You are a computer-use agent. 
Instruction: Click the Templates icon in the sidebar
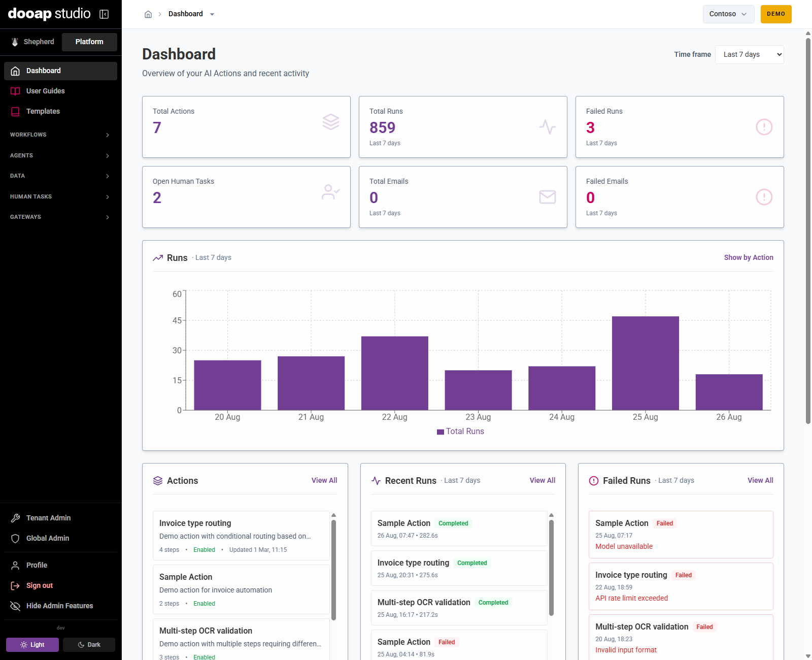click(x=15, y=112)
